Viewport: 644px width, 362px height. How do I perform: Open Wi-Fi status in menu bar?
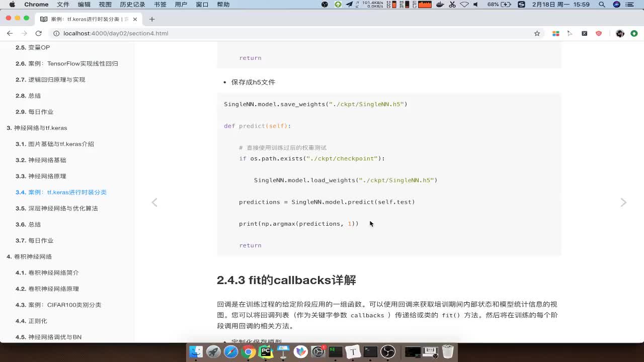click(464, 5)
